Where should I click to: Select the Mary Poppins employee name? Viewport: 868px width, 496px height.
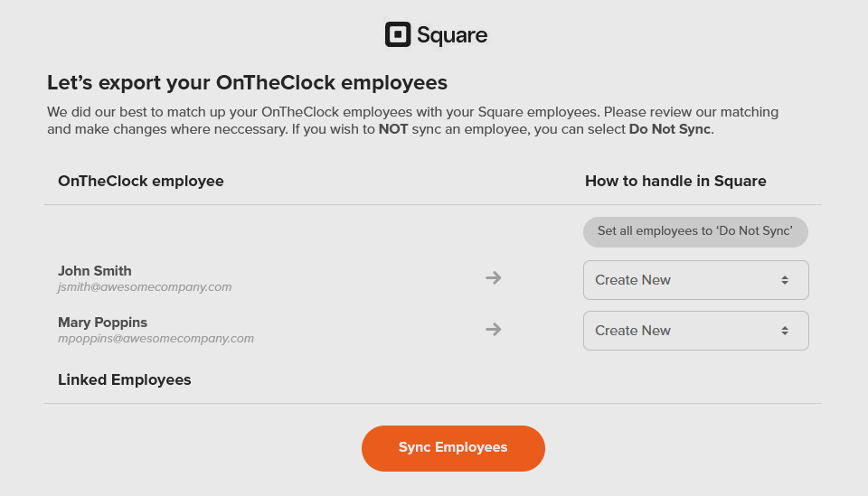tap(102, 323)
